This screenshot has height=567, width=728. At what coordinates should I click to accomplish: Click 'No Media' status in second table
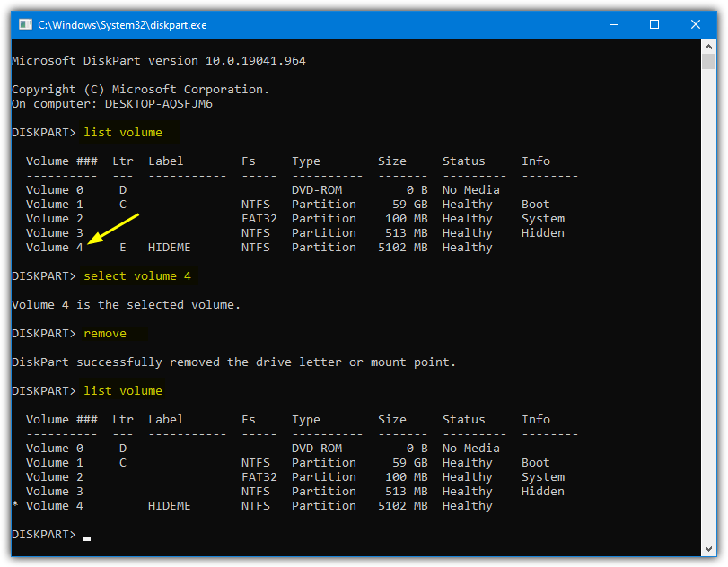[470, 449]
